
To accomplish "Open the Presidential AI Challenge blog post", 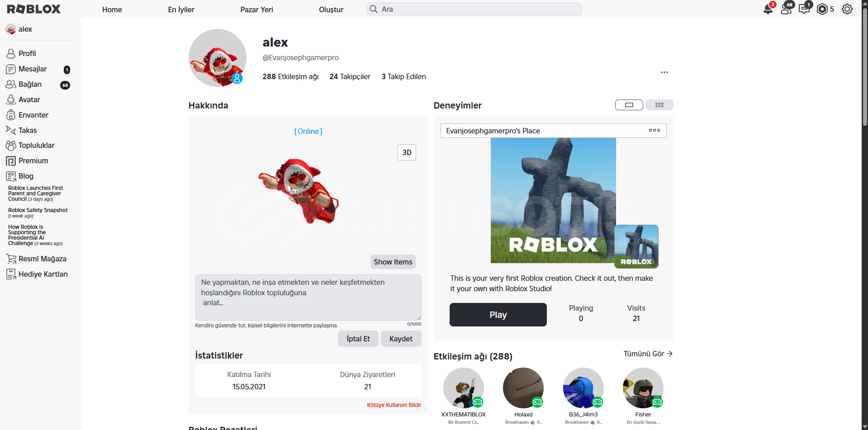I will point(35,235).
